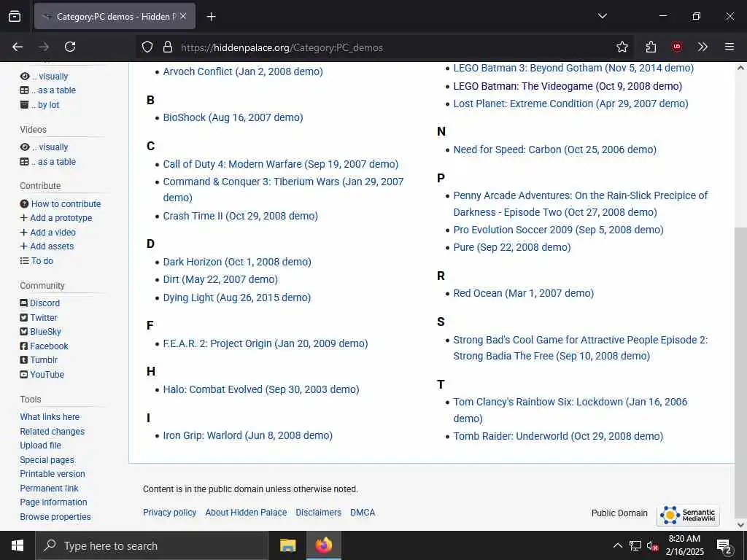Click the Semantic MediaWiki badge
This screenshot has height=560, width=747.
[688, 516]
